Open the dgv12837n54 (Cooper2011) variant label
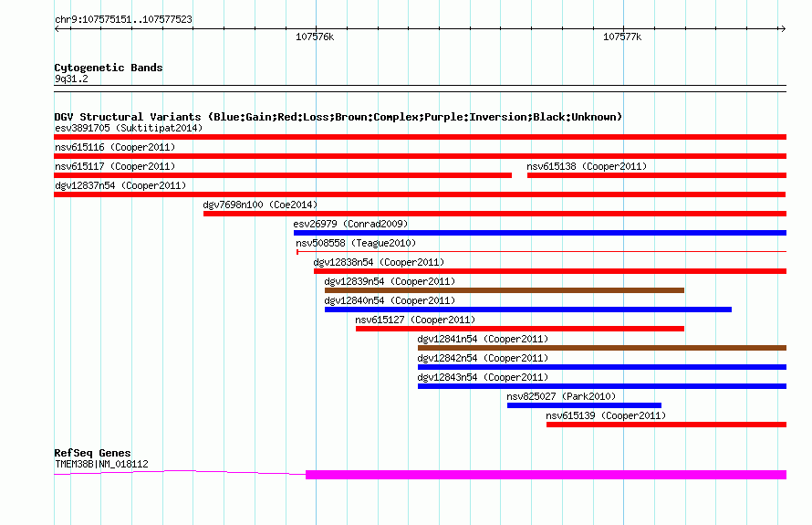Screen dimensions: 812x525 point(120,185)
